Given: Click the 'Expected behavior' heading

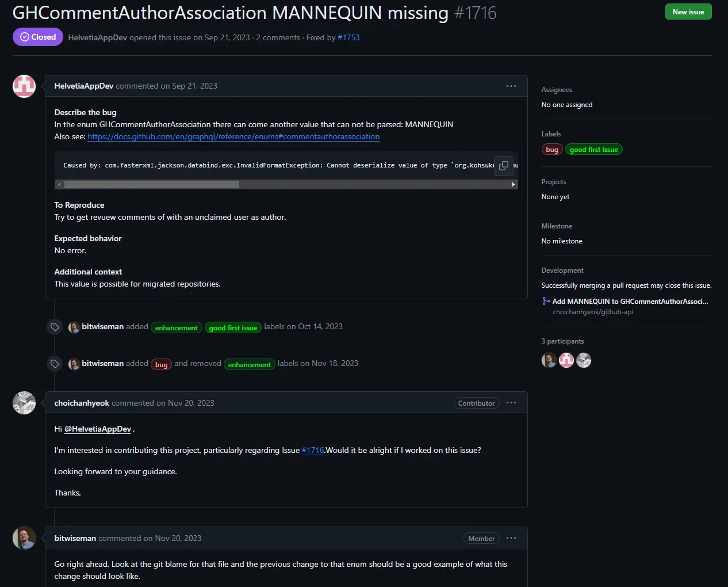Looking at the screenshot, I should [88, 238].
